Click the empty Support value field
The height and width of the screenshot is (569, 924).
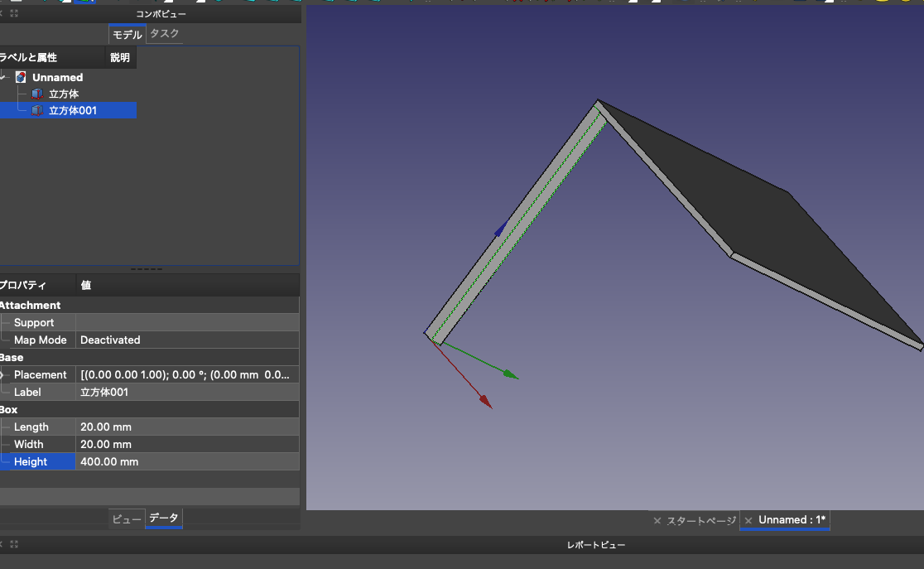pos(187,322)
